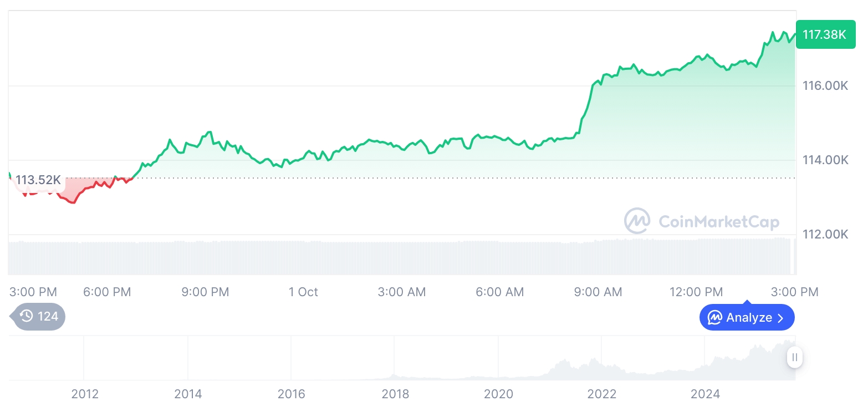
Task: Click the 2012 year label in navigator
Action: pos(85,394)
